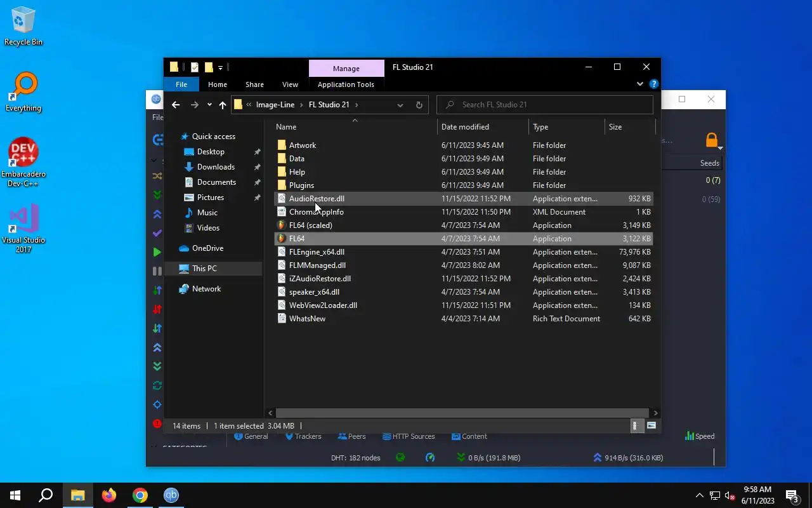Switch to qBittorrent Trackers tab
The height and width of the screenshot is (508, 812).
click(x=303, y=436)
